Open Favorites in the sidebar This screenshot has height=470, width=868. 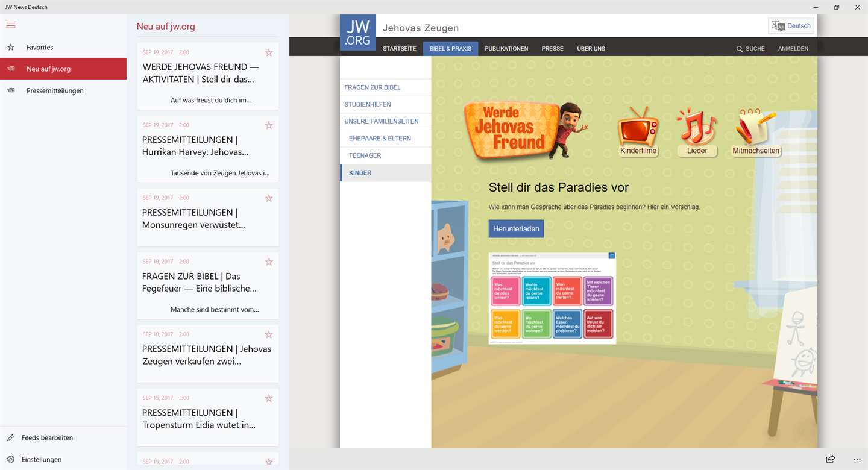pos(63,47)
